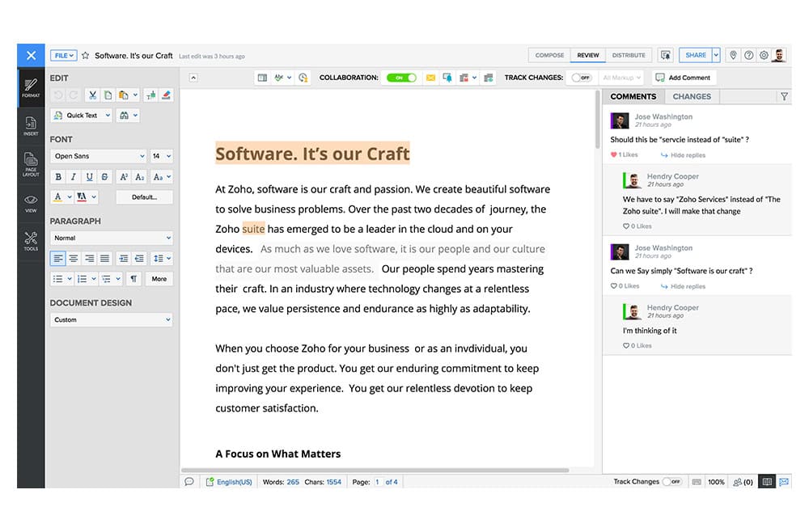Screen dimensions: 809x532
Task: Open the font size 14 dropdown
Action: coord(161,156)
